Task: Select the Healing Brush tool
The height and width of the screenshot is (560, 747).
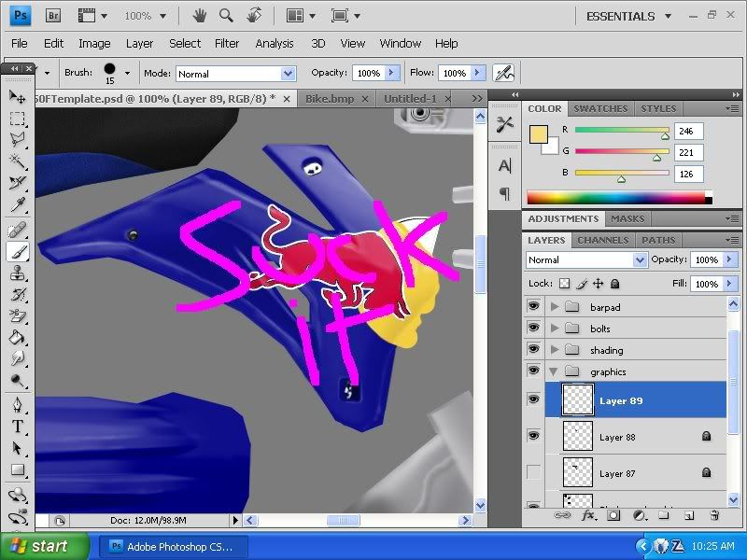Action: click(17, 230)
